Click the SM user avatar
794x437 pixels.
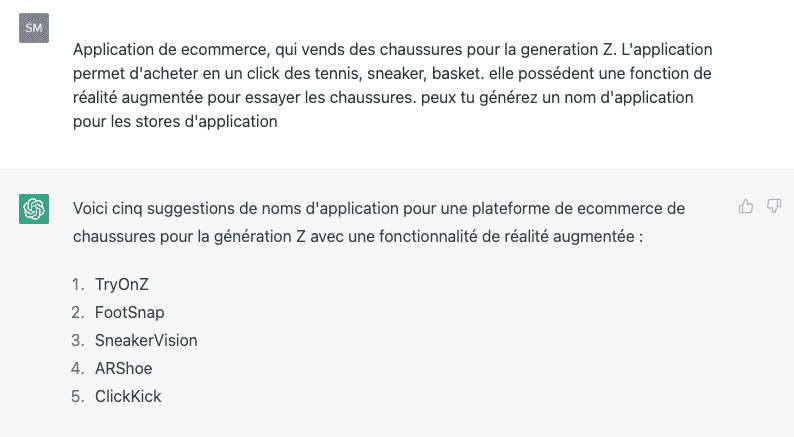click(x=34, y=28)
